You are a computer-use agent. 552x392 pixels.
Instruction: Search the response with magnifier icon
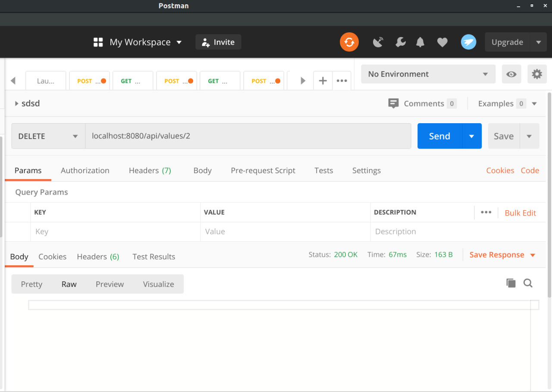click(x=528, y=283)
